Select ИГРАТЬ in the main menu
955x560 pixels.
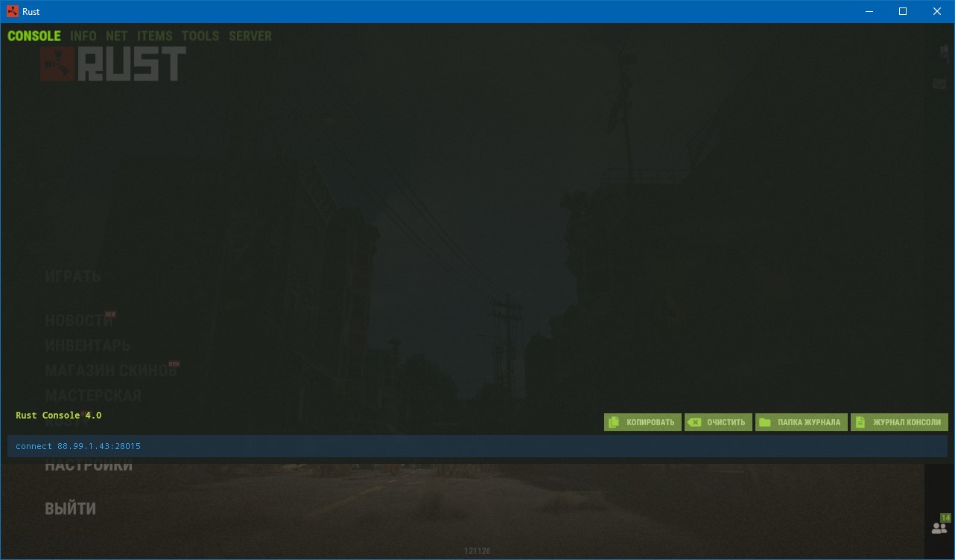[73, 276]
